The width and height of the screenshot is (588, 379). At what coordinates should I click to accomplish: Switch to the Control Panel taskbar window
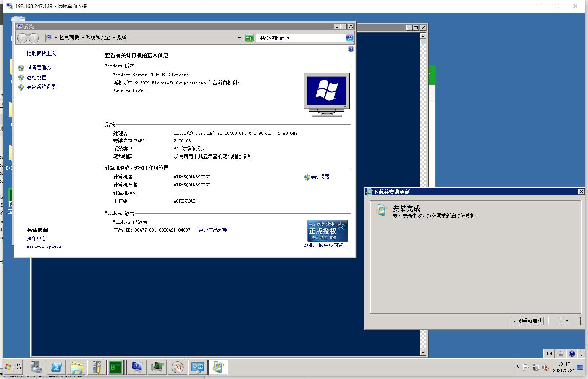[x=197, y=367]
